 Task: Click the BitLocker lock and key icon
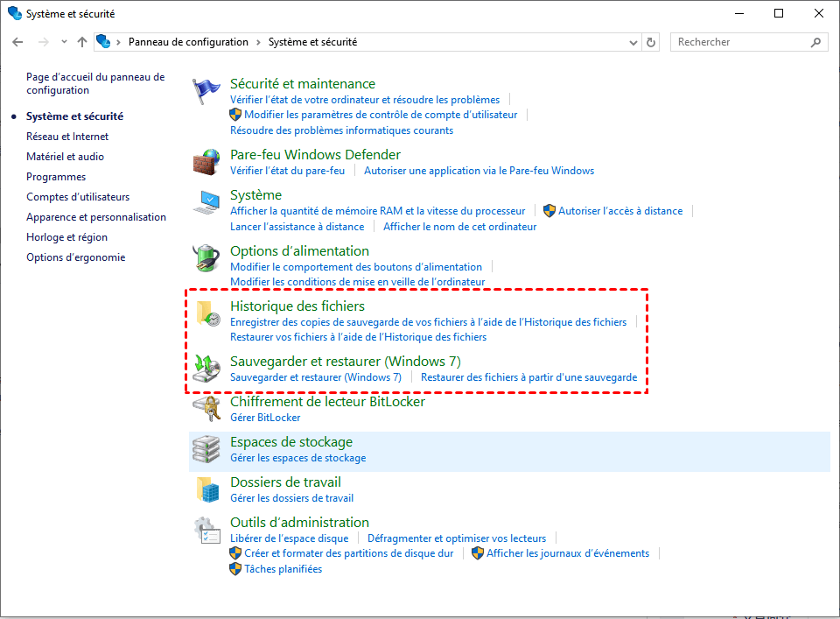206,409
